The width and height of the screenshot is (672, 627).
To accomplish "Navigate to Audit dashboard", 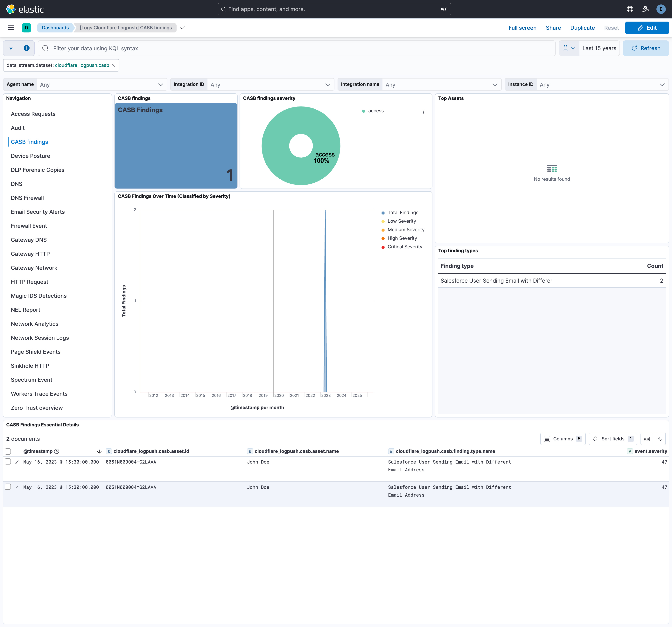I will pyautogui.click(x=17, y=128).
